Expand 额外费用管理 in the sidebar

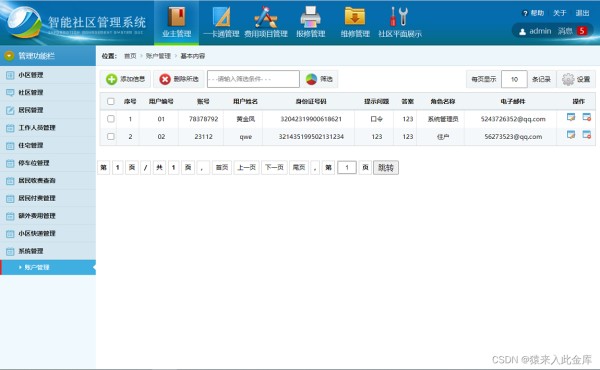click(x=48, y=216)
